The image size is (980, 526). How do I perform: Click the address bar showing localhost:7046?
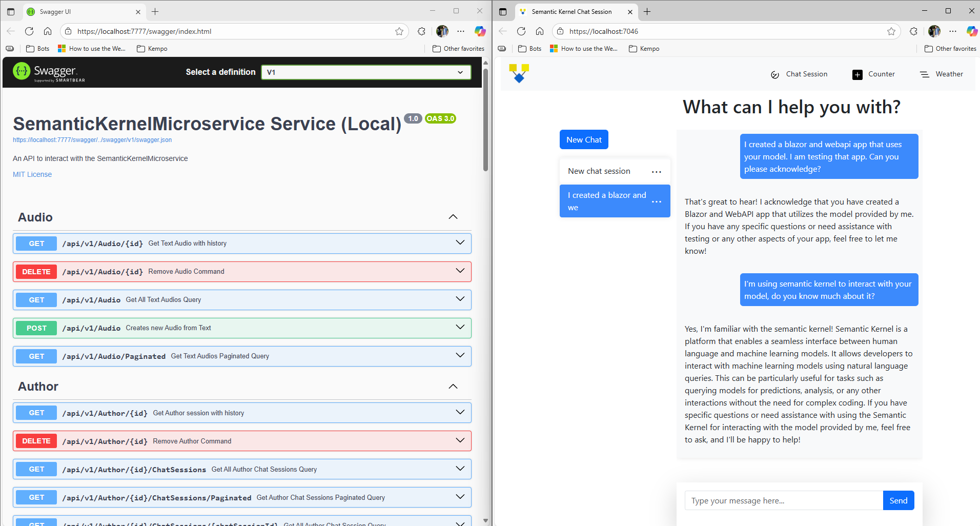[726, 31]
